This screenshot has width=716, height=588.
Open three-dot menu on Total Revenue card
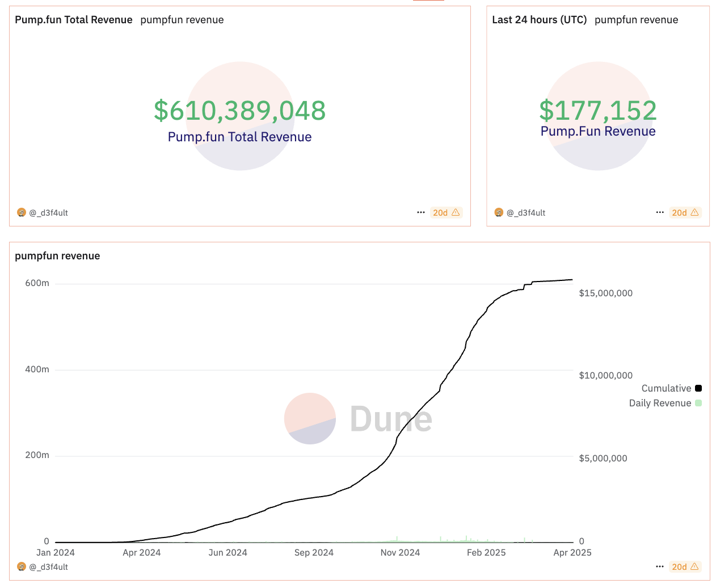421,212
